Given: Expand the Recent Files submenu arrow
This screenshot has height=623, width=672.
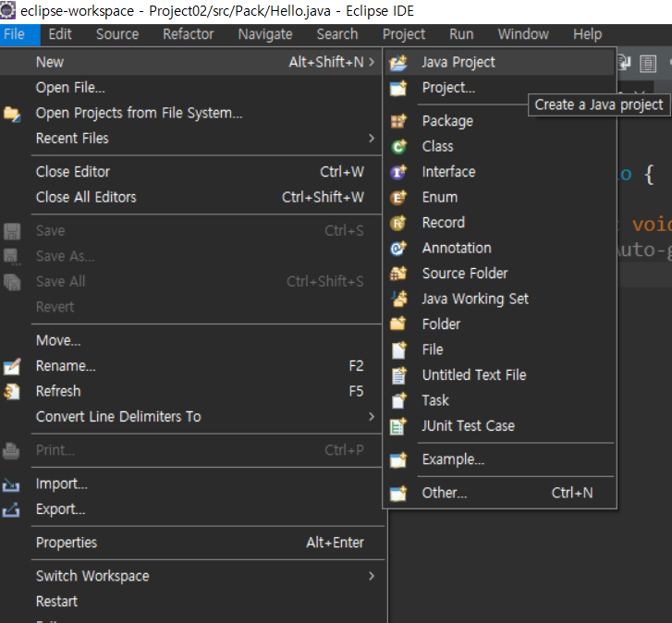Looking at the screenshot, I should (372, 139).
